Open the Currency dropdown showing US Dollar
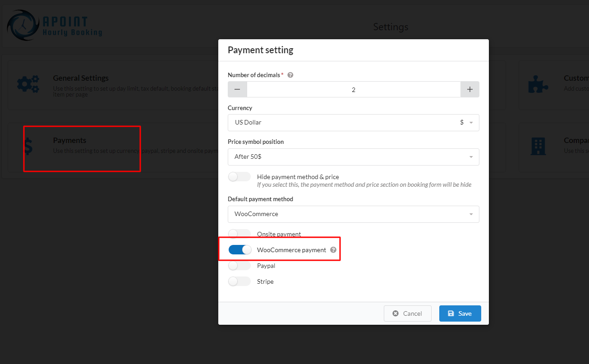589x364 pixels. pos(354,123)
